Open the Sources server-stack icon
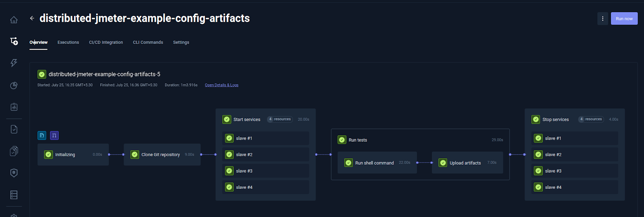Image resolution: width=644 pixels, height=217 pixels. [14, 195]
